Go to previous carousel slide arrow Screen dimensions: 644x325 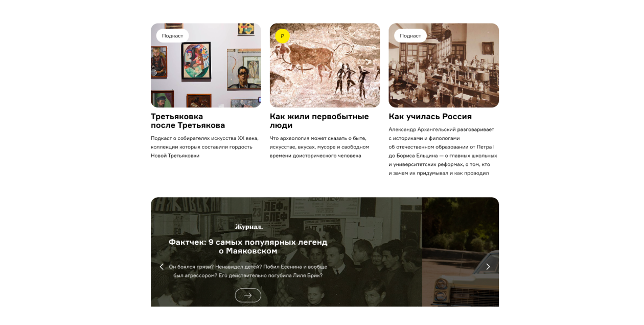click(x=162, y=267)
